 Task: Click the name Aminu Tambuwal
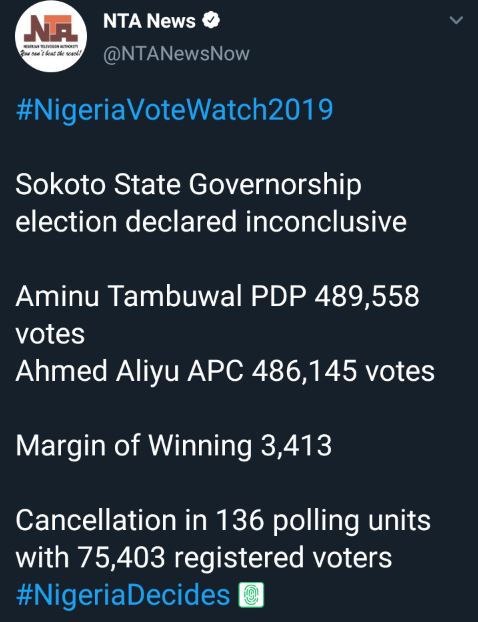click(x=129, y=296)
